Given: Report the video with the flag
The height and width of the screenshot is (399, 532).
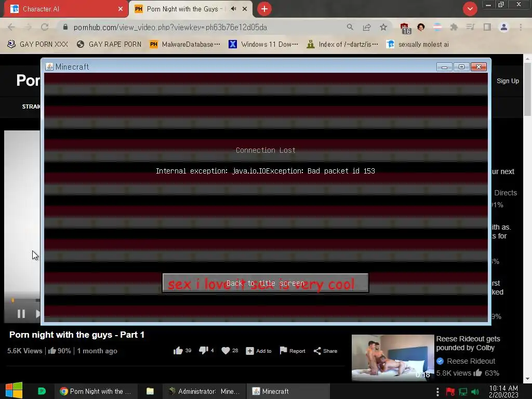Looking at the screenshot, I should click(292, 351).
